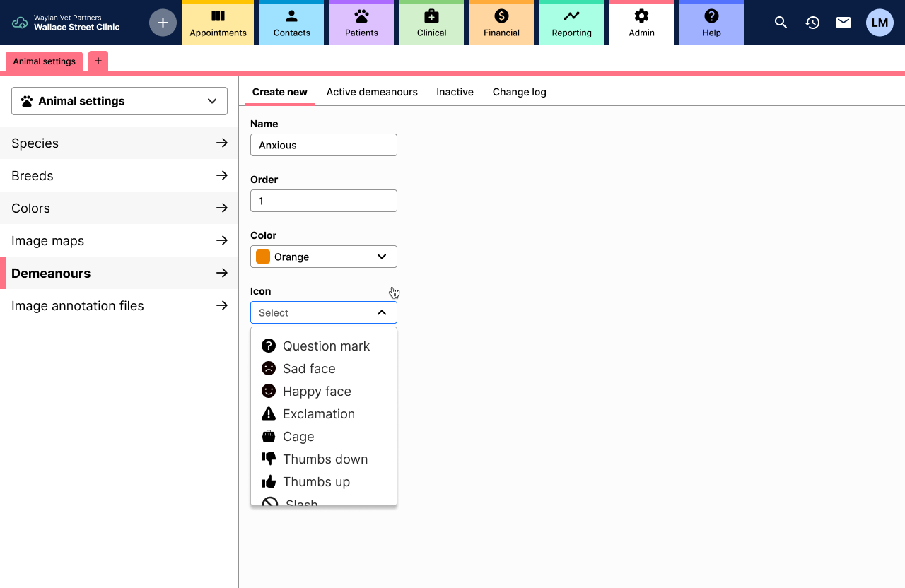
Task: Choose the Thumbs down icon option
Action: 324,459
